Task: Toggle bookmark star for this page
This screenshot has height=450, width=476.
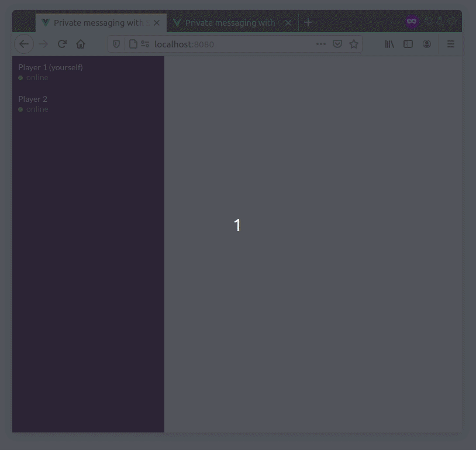Action: click(353, 43)
